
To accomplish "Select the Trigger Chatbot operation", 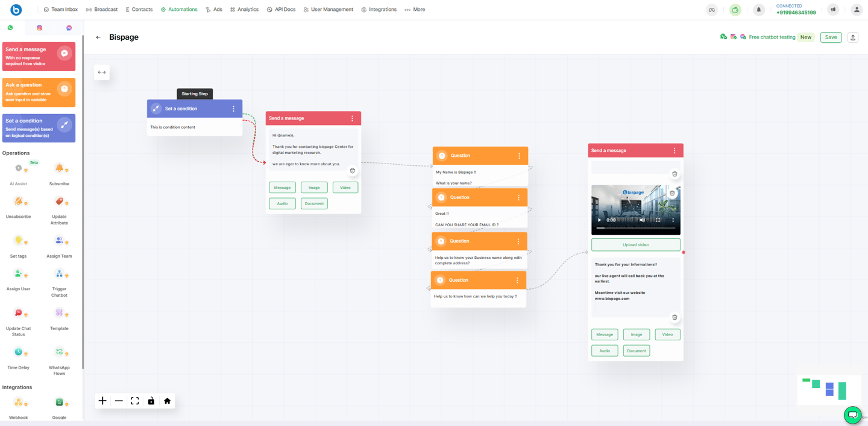I will pyautogui.click(x=59, y=282).
